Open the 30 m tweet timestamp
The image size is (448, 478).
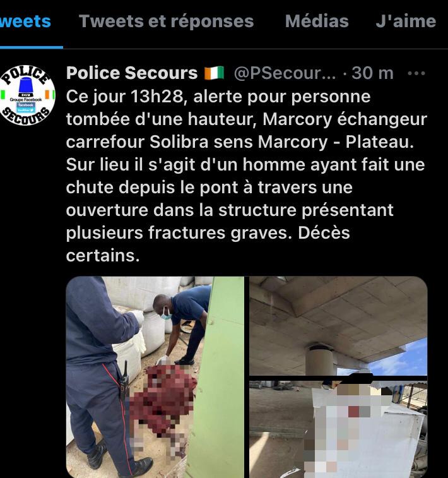[372, 73]
